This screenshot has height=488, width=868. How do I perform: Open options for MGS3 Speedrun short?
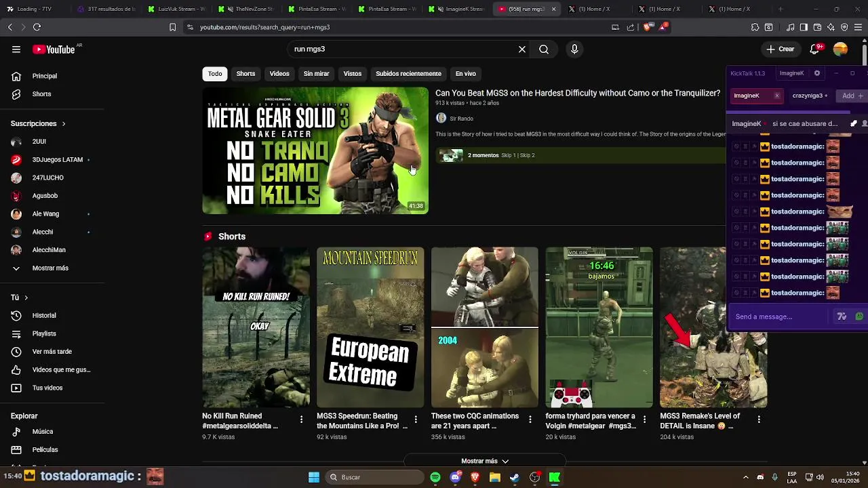(416, 420)
